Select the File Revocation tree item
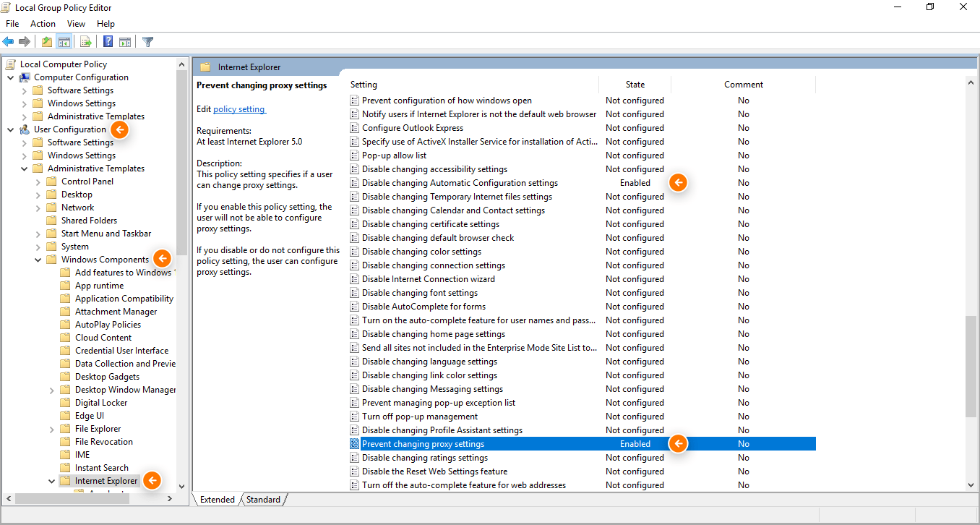 104,442
